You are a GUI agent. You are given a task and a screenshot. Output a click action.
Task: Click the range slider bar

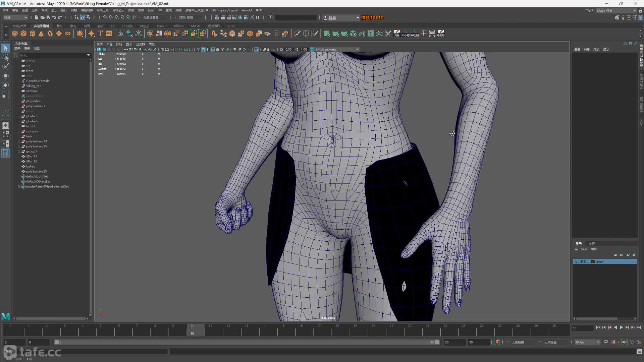tap(247, 342)
